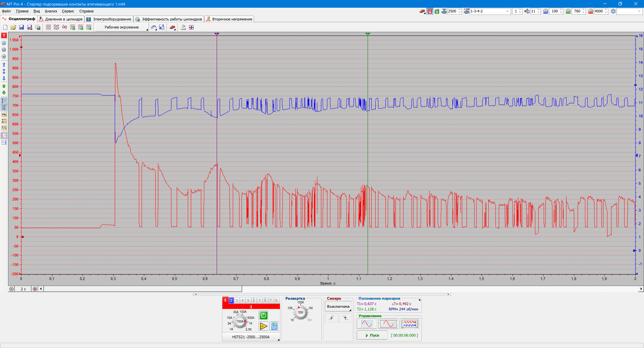Click the Развертка sample rate knob
Image resolution: width=644 pixels, height=348 pixels.
coord(301,312)
